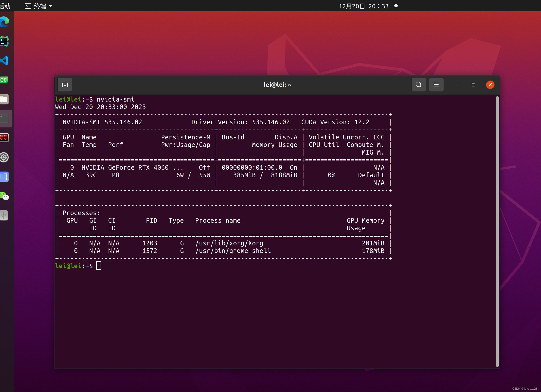Open WeChat from the dock
The image size is (541, 392).
point(4,196)
